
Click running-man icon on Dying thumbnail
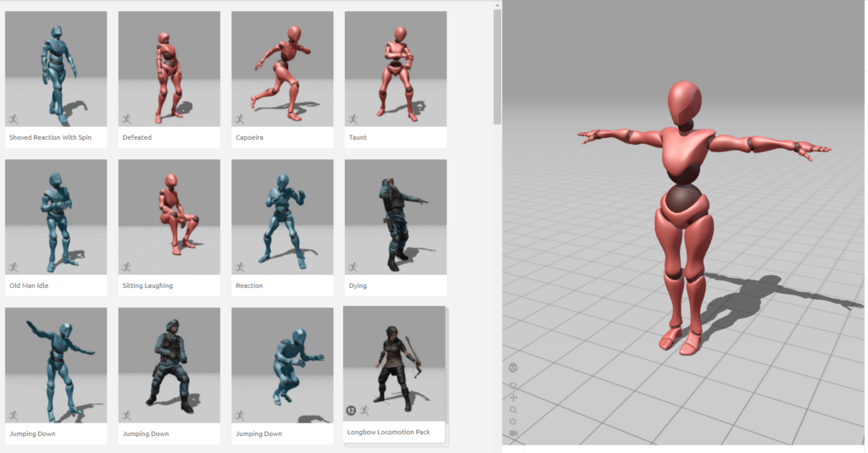353,267
